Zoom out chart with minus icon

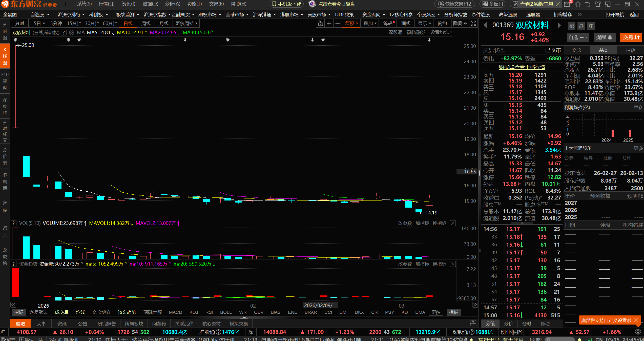338,24
